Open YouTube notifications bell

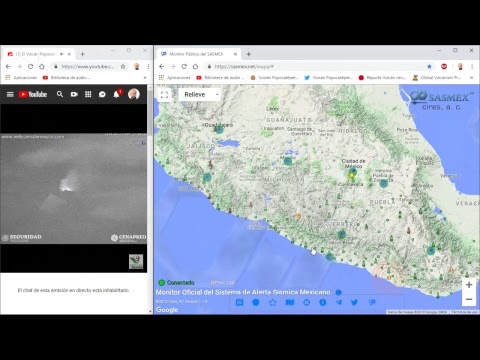click(x=117, y=94)
